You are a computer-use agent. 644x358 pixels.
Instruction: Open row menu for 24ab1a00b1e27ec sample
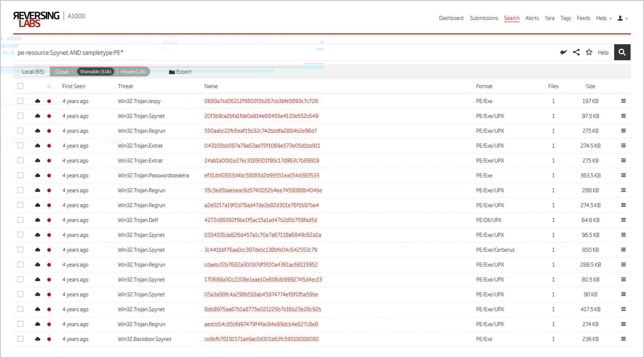click(623, 160)
